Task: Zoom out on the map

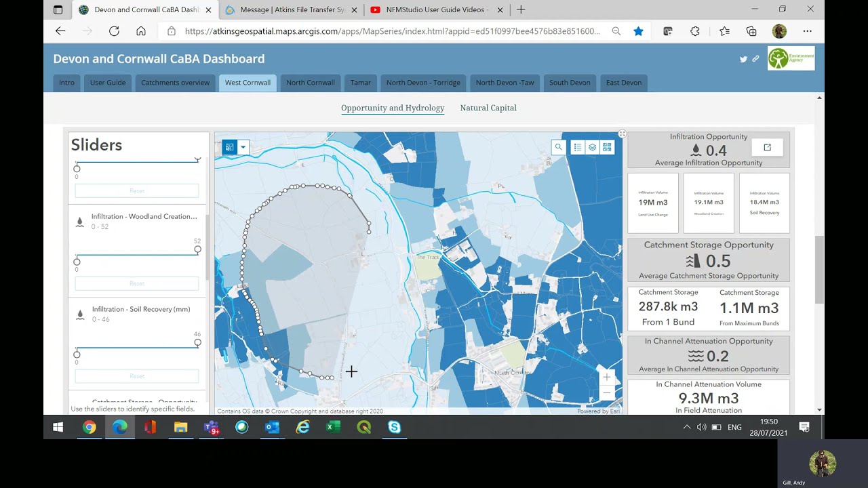Action: 607,393
